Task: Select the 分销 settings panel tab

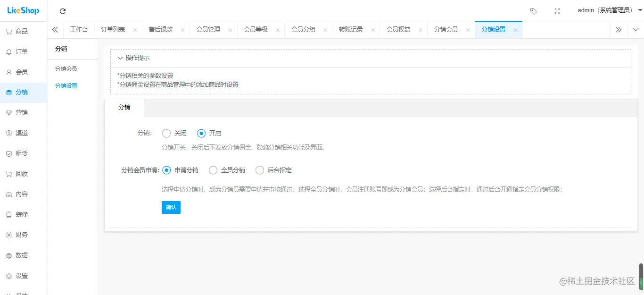Action: [124, 108]
